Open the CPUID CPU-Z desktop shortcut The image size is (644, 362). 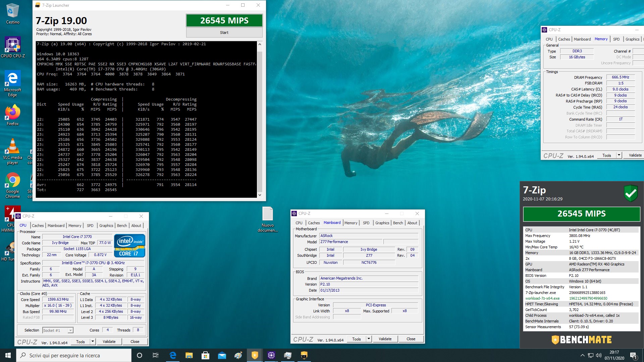(x=13, y=47)
